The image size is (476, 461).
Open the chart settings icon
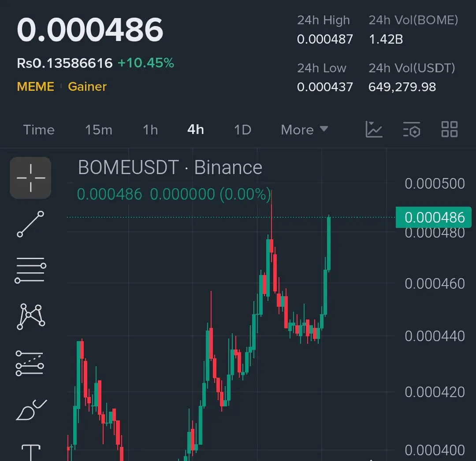coord(412,130)
